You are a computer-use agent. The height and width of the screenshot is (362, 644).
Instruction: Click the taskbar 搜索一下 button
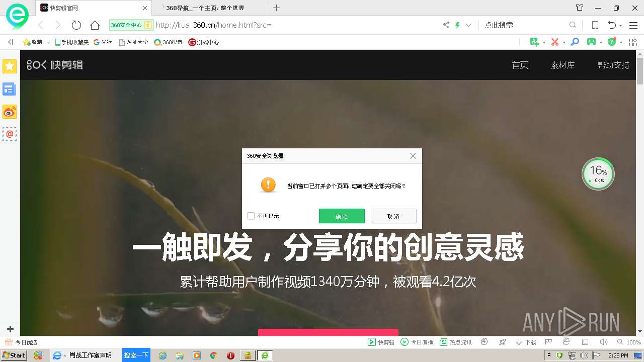pos(136,355)
